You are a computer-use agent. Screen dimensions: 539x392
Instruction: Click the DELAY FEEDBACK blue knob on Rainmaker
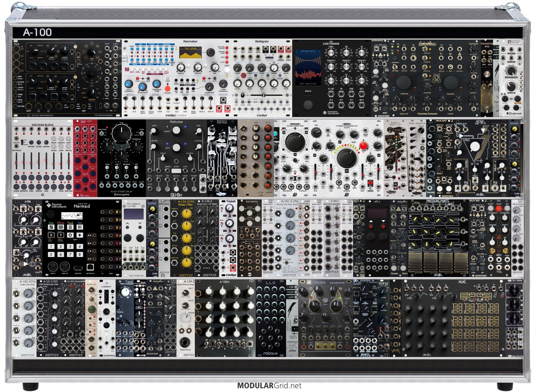[129, 84]
